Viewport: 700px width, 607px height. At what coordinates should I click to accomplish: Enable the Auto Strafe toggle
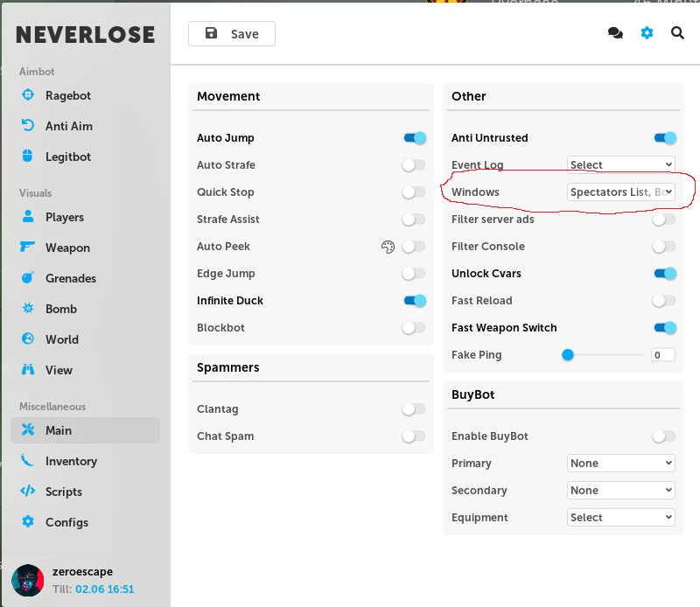413,165
